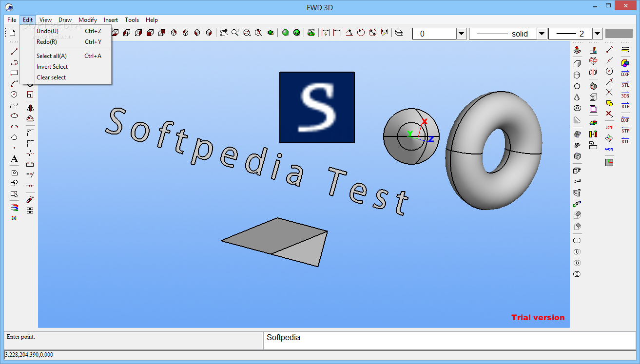The image size is (640, 364).
Task: Click the Union boolean circles icon
Action: pos(577,241)
